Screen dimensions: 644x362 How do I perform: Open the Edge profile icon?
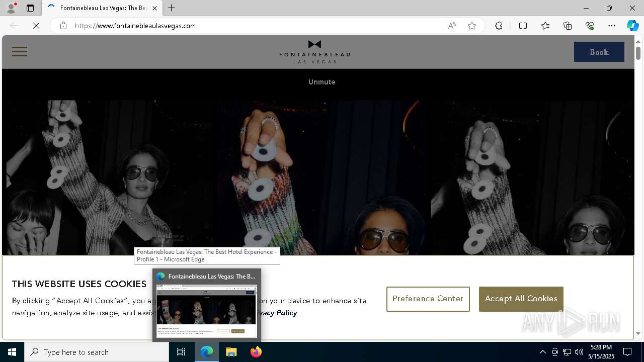11,8
